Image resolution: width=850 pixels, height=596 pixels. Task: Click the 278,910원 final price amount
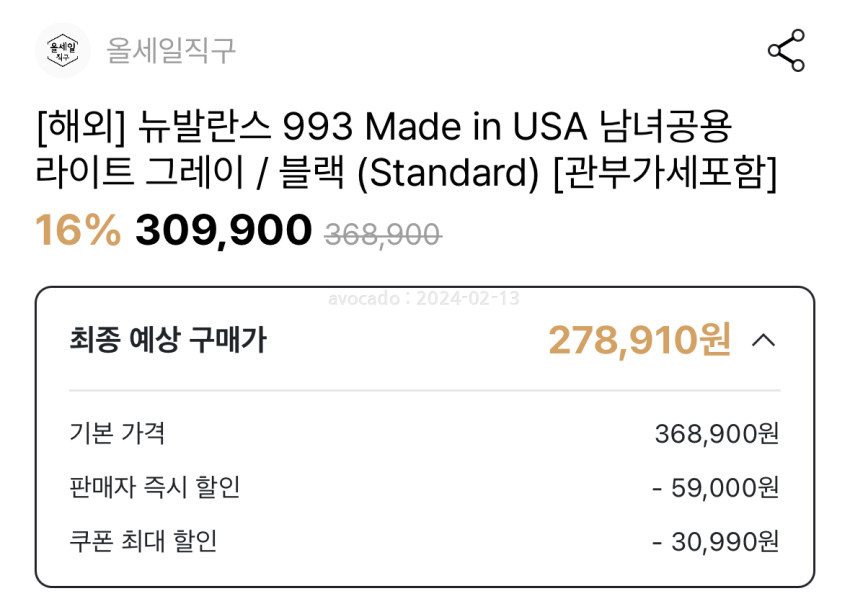(639, 341)
